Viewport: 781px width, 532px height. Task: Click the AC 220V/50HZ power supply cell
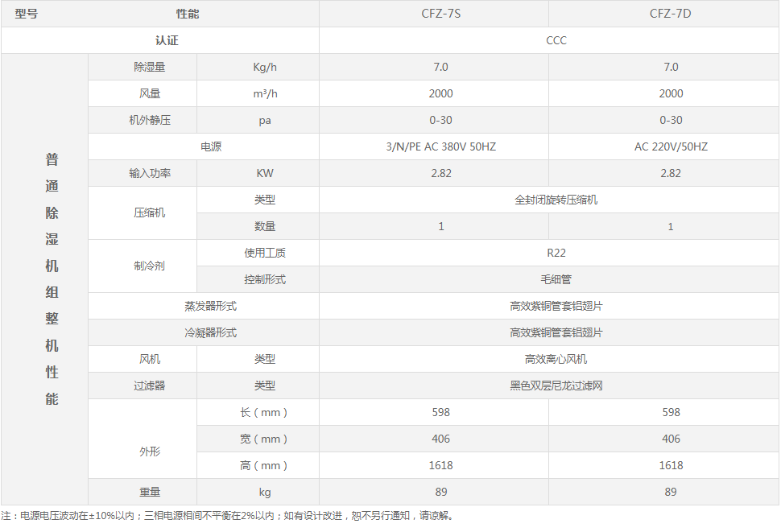click(x=671, y=146)
